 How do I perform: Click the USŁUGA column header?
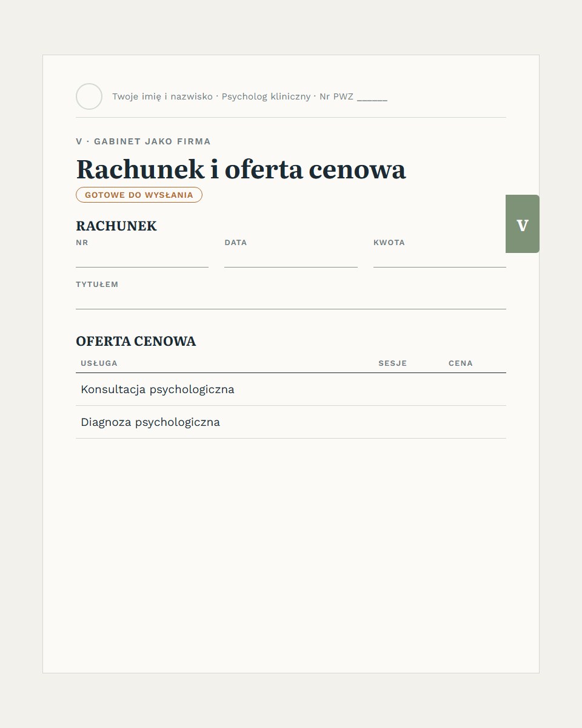pos(99,363)
